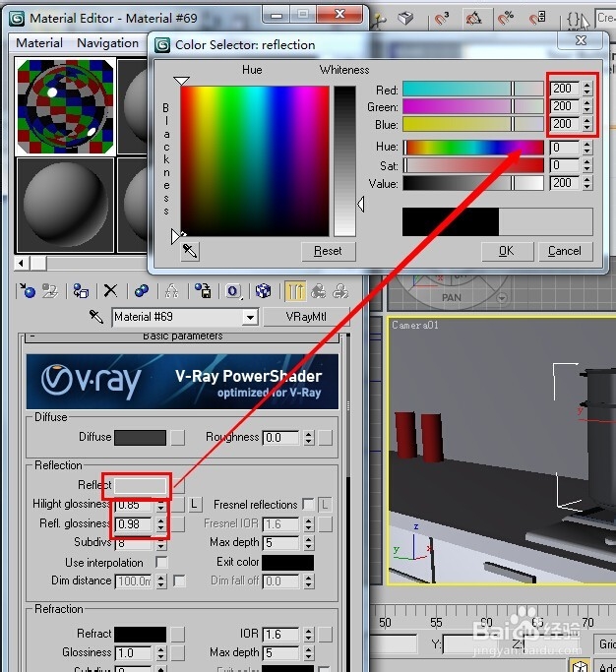
Task: Click the eyedropper in Color Selector
Action: 190,251
